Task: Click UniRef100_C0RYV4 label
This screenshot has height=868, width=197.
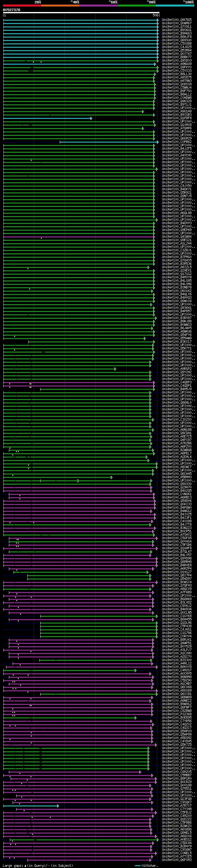Action: [x=176, y=636]
